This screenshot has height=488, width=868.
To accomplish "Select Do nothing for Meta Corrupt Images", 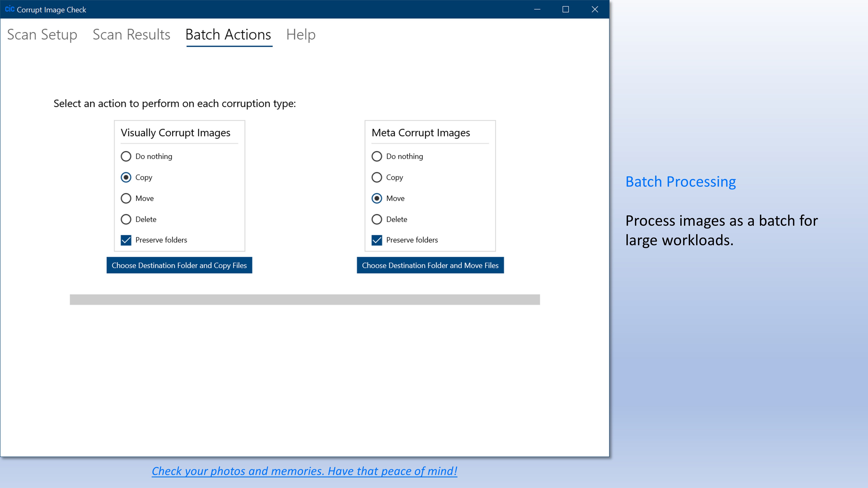I will coord(377,156).
